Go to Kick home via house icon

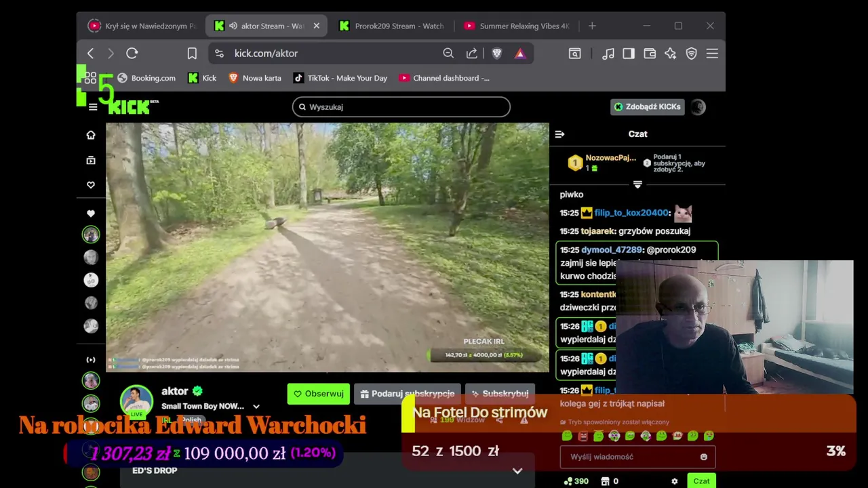pyautogui.click(x=91, y=135)
